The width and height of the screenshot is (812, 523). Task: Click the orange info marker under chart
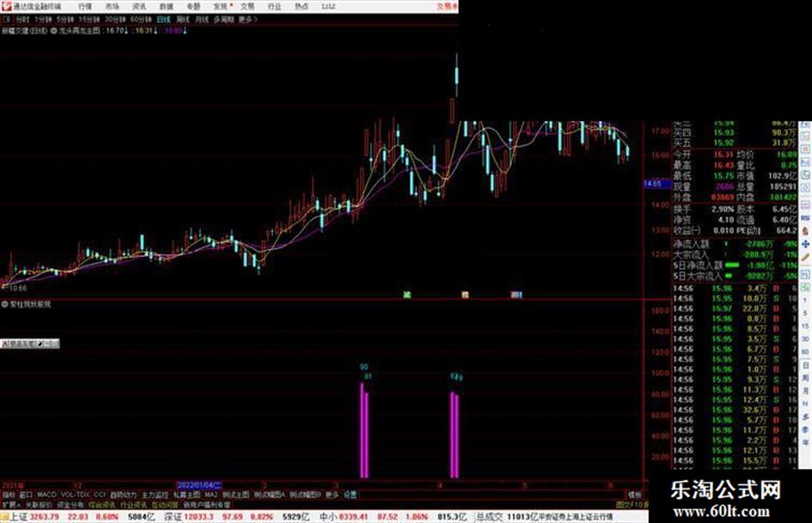pos(465,295)
